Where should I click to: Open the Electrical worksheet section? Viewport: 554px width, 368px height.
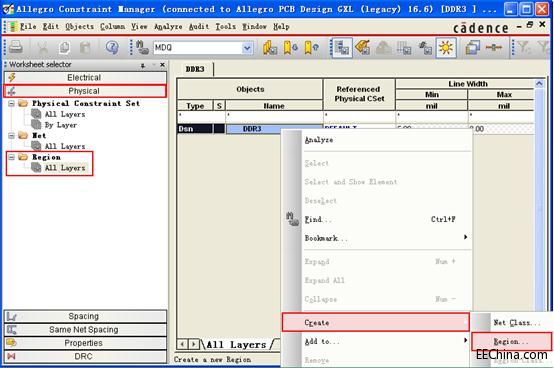85,77
